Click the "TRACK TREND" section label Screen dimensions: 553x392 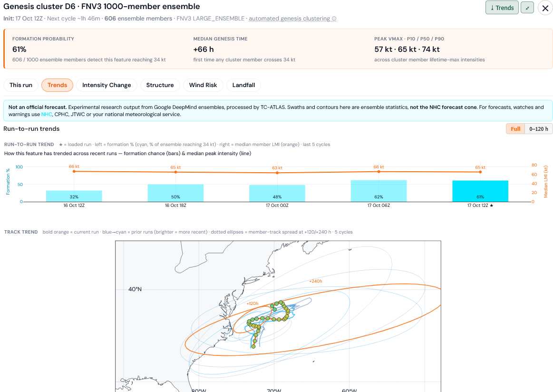pyautogui.click(x=21, y=232)
